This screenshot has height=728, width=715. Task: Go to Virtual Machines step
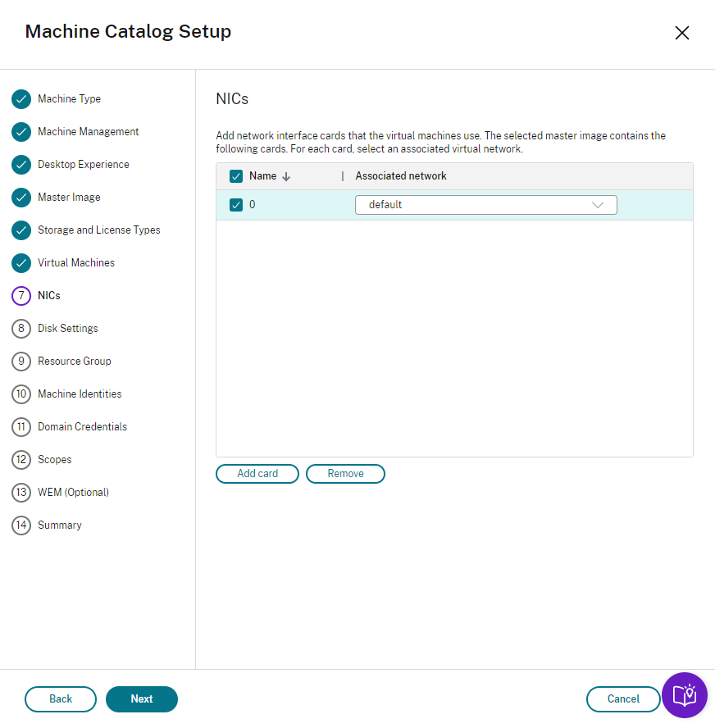point(76,263)
